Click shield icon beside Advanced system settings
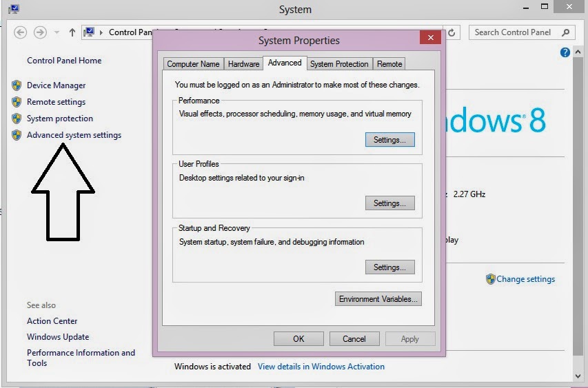 pos(17,135)
